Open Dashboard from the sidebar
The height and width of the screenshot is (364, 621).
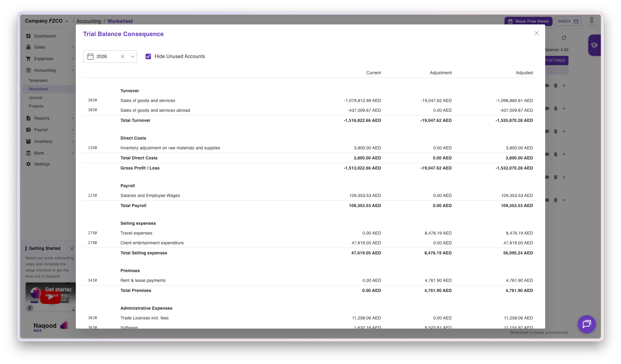coord(45,36)
